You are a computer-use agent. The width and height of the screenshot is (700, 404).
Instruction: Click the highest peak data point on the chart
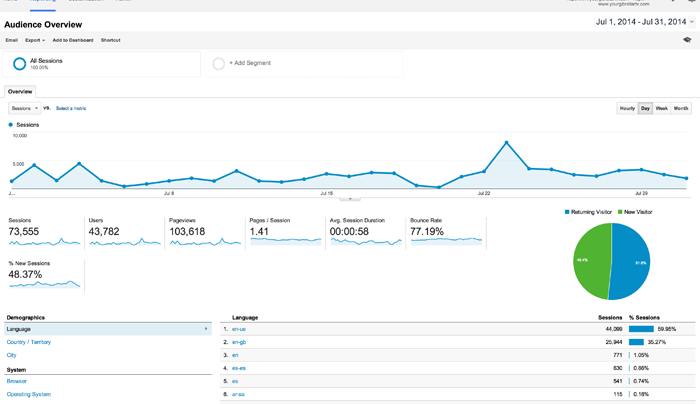pos(506,143)
